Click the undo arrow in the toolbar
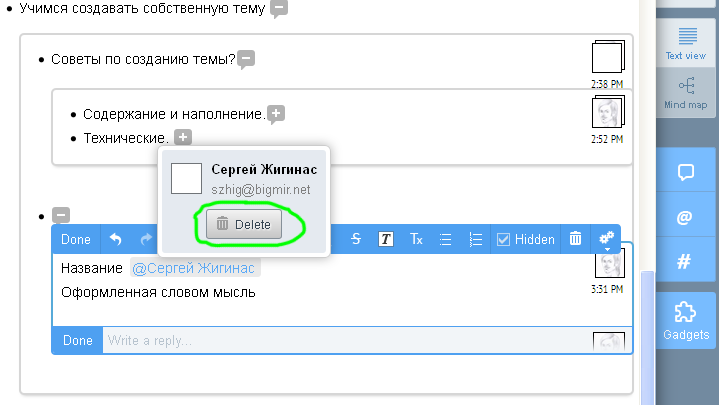The height and width of the screenshot is (405, 719). pos(116,239)
